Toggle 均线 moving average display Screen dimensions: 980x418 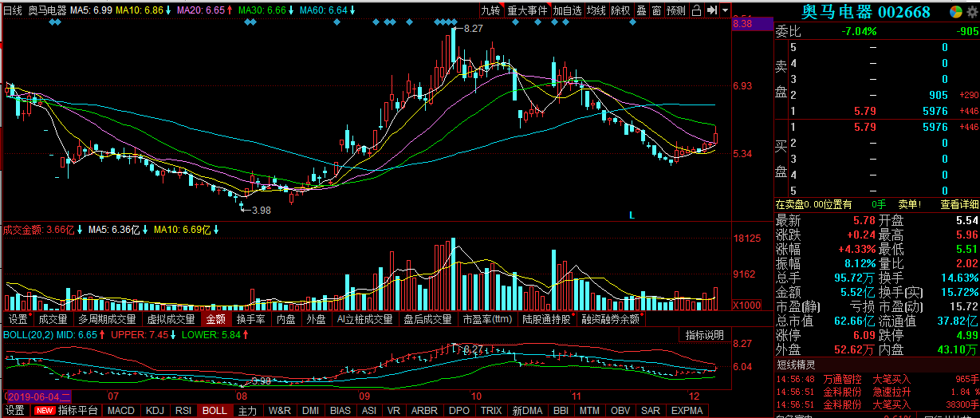pos(596,11)
